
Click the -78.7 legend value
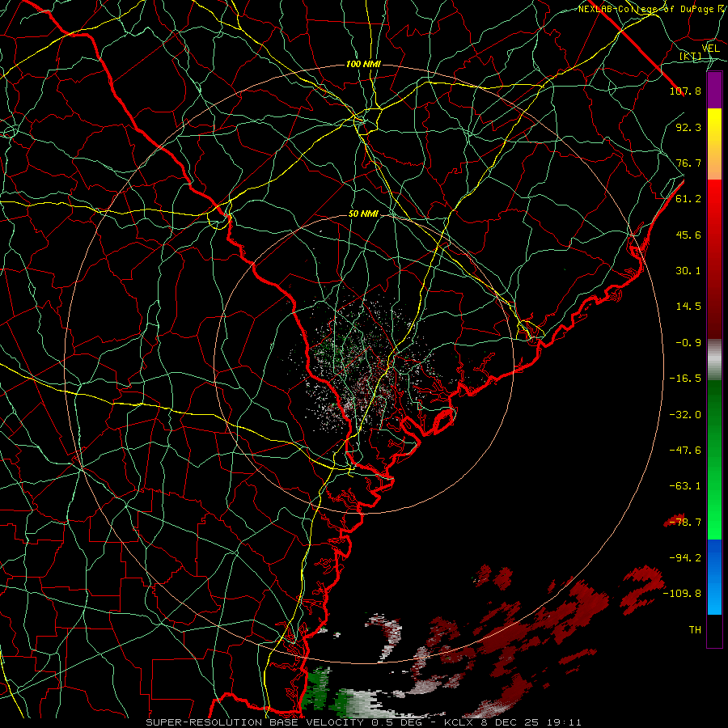click(685, 523)
